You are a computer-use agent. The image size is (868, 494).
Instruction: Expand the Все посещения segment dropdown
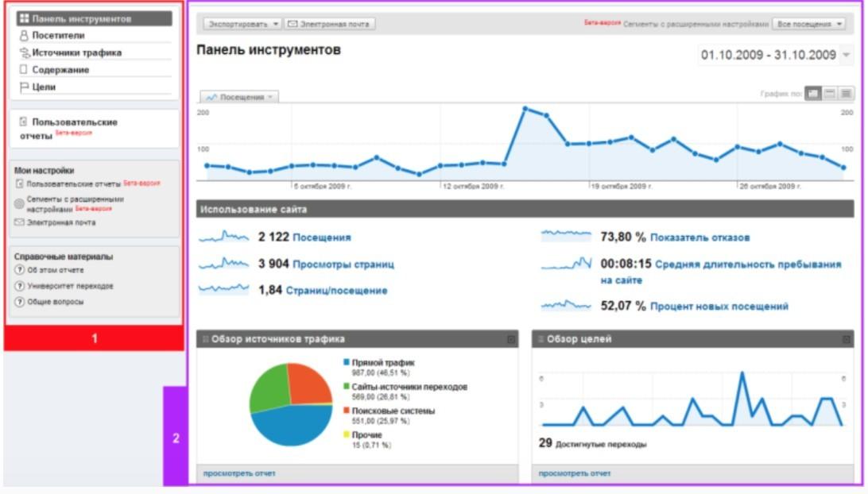810,25
